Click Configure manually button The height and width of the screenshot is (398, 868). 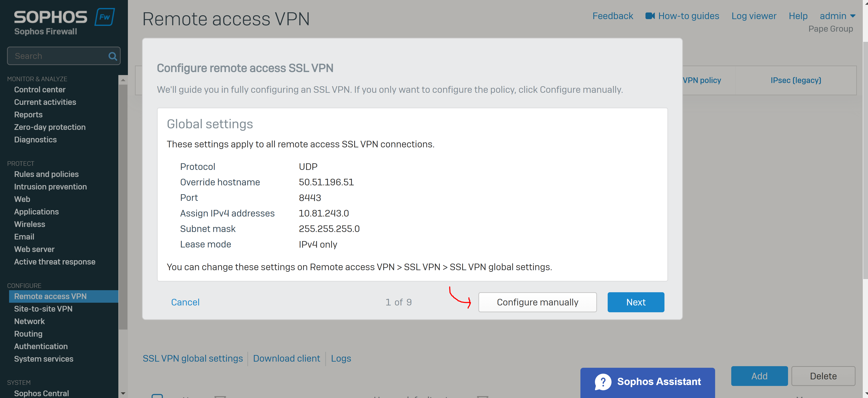(x=537, y=302)
